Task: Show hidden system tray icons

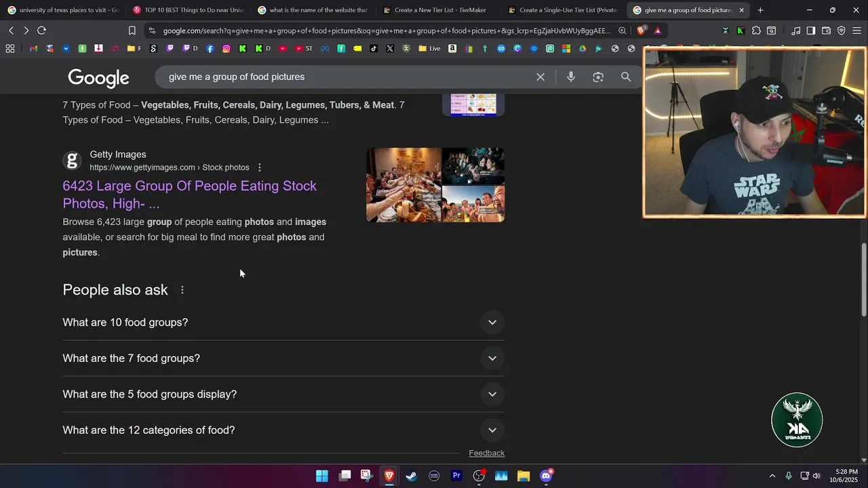Action: (x=772, y=476)
